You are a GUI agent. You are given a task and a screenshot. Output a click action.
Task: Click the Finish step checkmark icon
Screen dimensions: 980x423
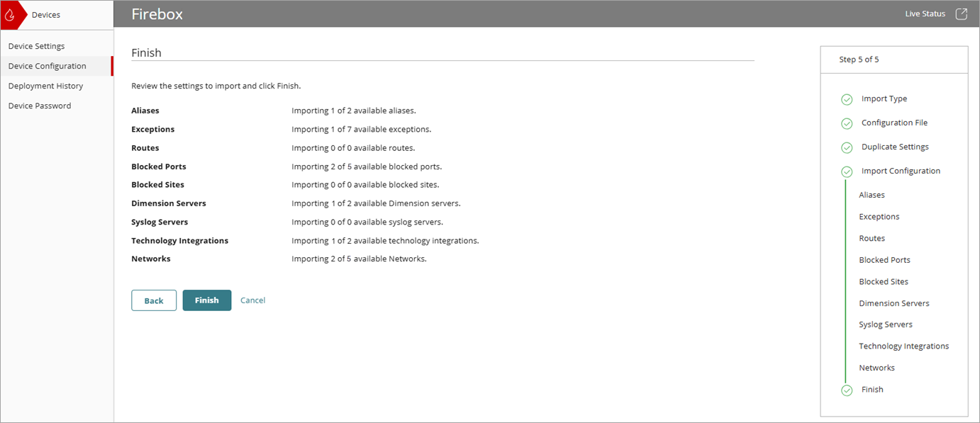(x=847, y=390)
